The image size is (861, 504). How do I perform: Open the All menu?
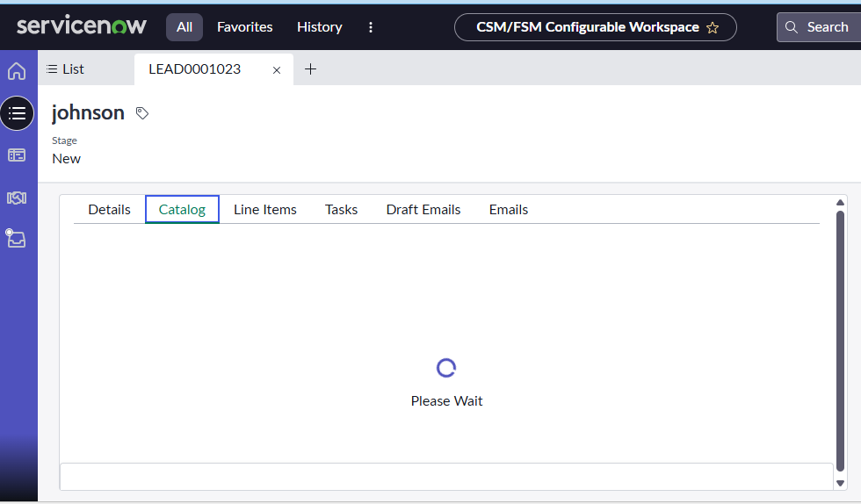coord(184,27)
